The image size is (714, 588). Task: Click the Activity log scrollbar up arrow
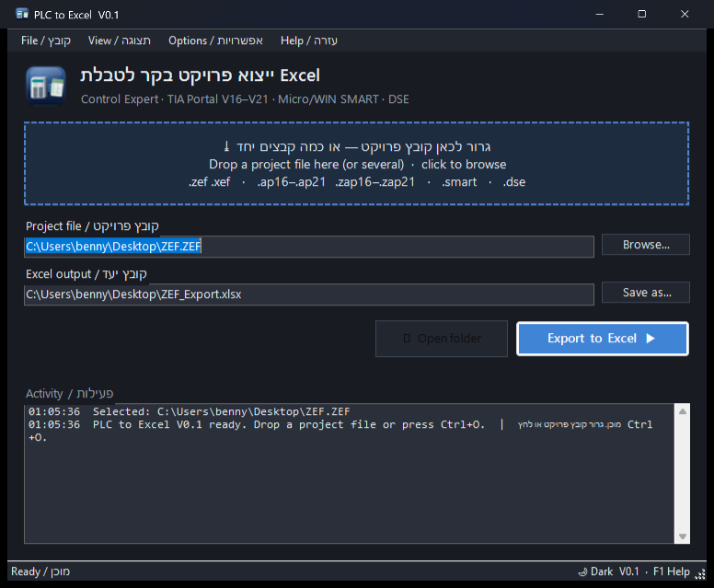(x=682, y=411)
